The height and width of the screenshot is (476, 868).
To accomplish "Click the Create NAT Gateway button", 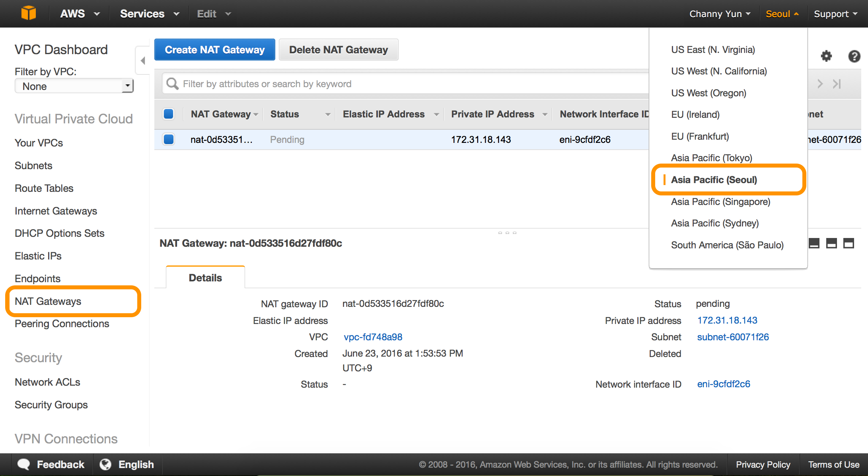I will tap(214, 50).
